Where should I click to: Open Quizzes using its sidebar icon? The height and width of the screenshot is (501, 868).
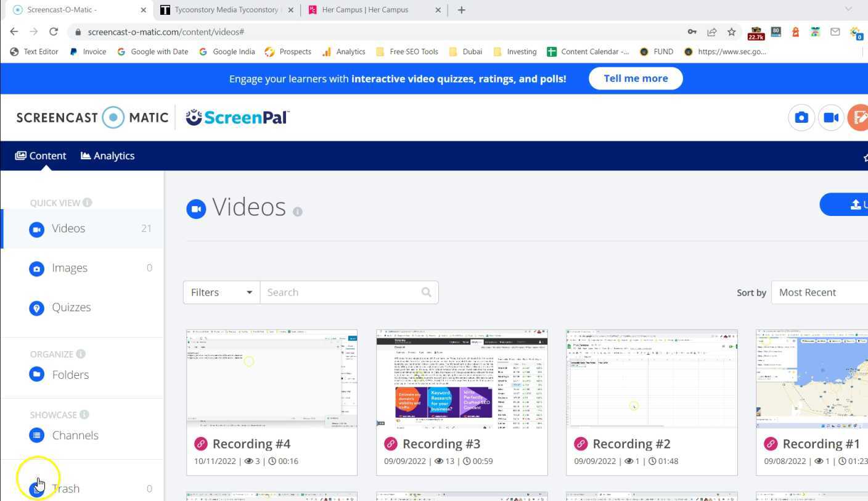click(36, 308)
